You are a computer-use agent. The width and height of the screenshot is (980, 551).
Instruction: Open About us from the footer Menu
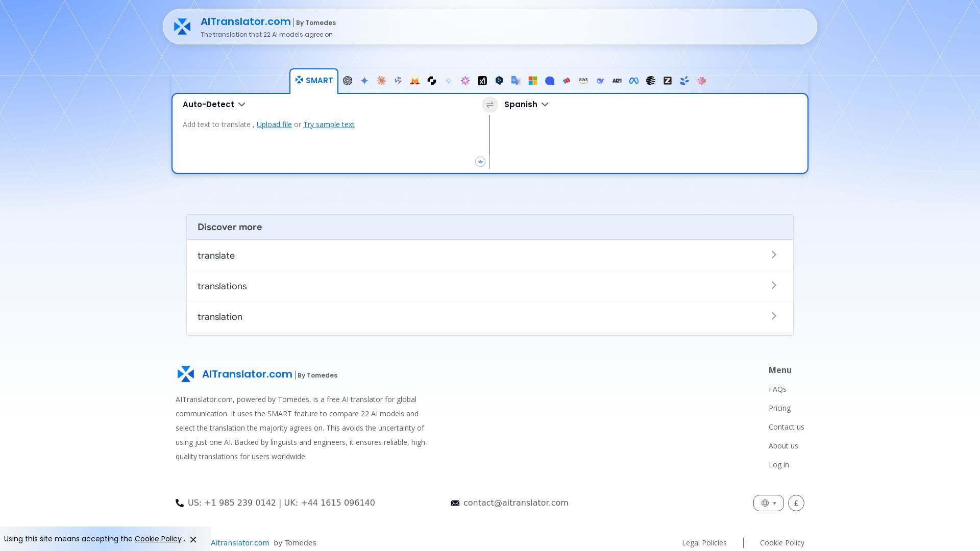pyautogui.click(x=783, y=446)
